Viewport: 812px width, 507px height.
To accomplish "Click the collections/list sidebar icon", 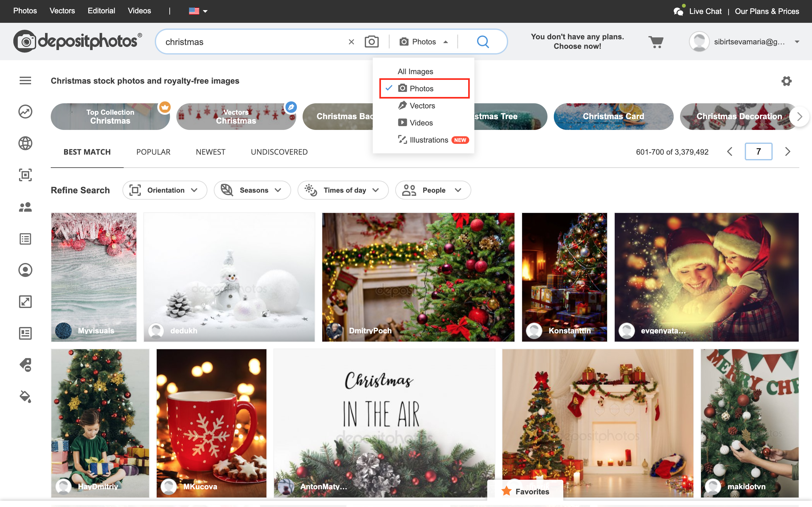I will coord(26,239).
